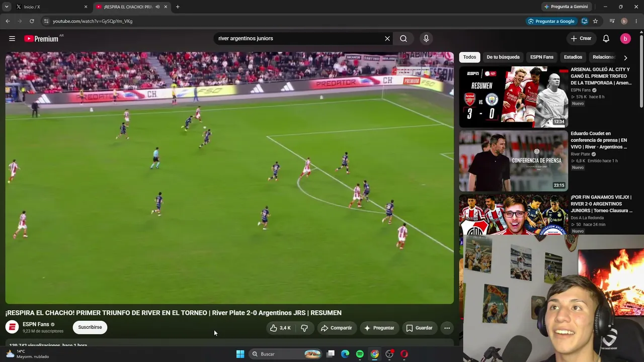Open Google Chrome on the taskbar
The image size is (644, 362).
[375, 354]
